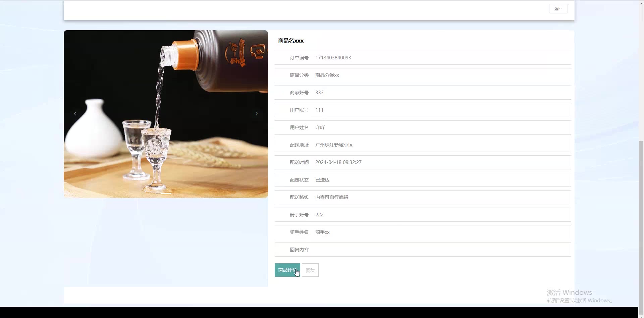Select delivery address 广州珠江新城小区
The height and width of the screenshot is (318, 644).
334,145
